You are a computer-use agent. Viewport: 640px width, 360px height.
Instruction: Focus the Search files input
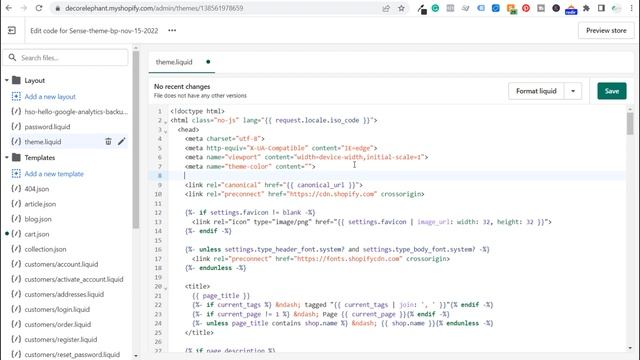click(x=66, y=58)
